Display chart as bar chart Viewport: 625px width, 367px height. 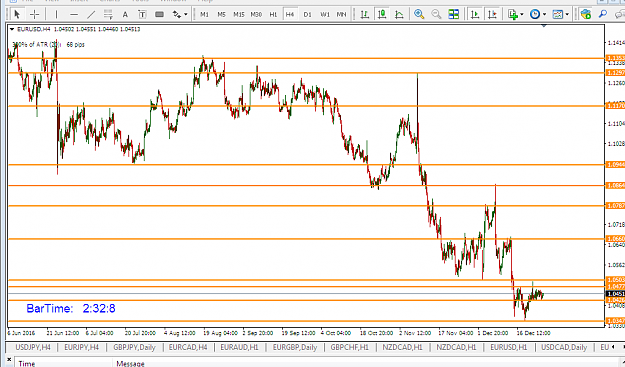pyautogui.click(x=364, y=14)
